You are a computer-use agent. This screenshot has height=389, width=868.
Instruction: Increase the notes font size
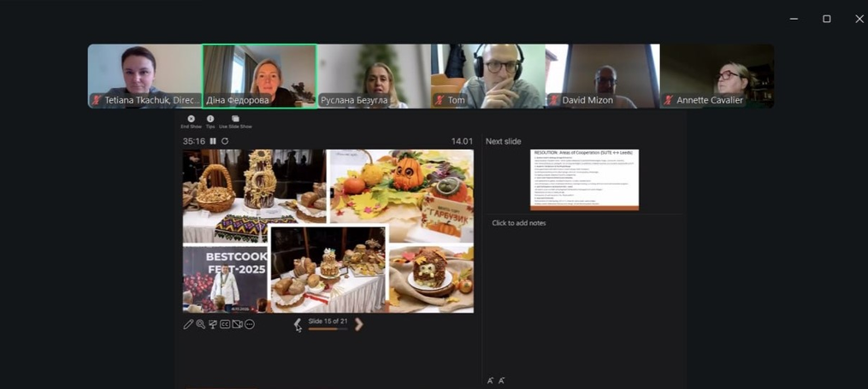[x=491, y=380]
